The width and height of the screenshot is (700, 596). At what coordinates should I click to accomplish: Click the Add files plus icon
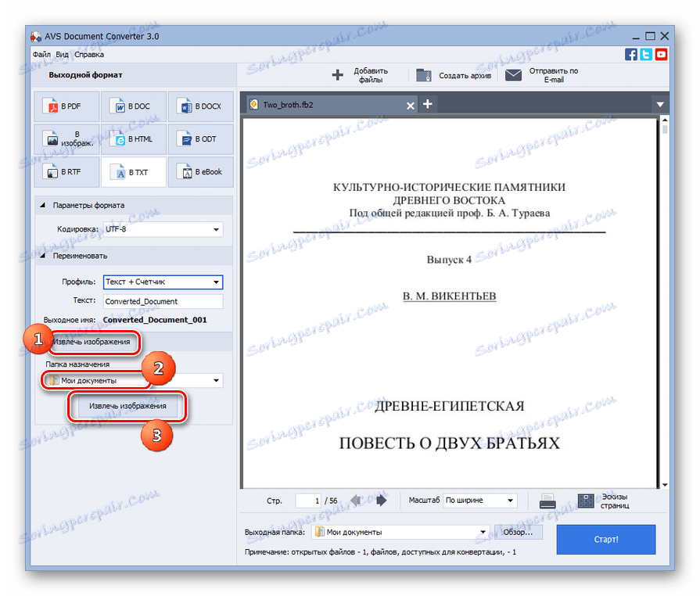[338, 75]
